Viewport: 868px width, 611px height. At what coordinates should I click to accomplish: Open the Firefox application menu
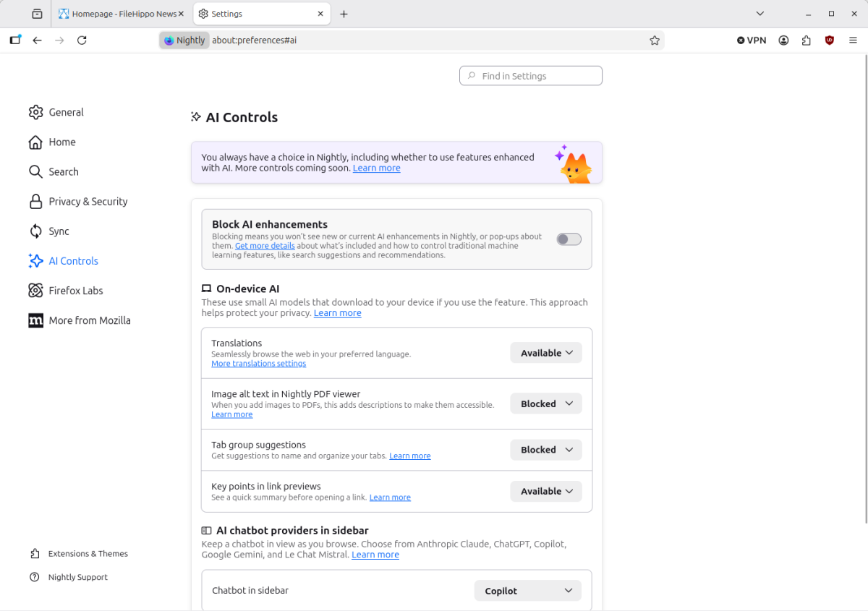tap(853, 40)
